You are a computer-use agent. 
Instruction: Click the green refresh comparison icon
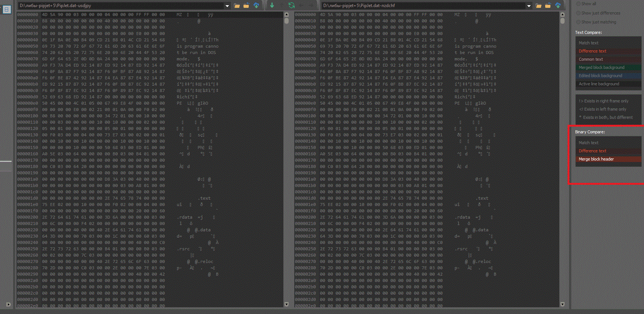[292, 5]
